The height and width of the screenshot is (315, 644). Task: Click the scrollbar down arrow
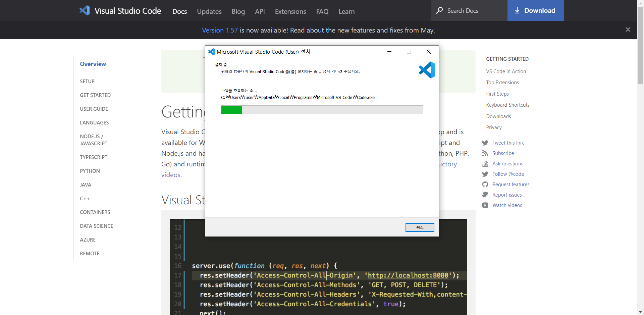(x=640, y=312)
